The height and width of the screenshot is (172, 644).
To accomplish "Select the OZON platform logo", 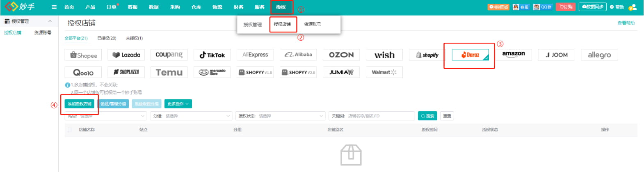I will [x=341, y=55].
